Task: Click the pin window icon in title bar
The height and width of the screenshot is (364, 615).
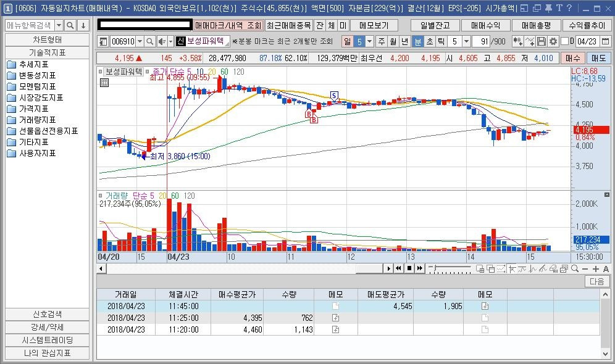Action: click(x=548, y=8)
